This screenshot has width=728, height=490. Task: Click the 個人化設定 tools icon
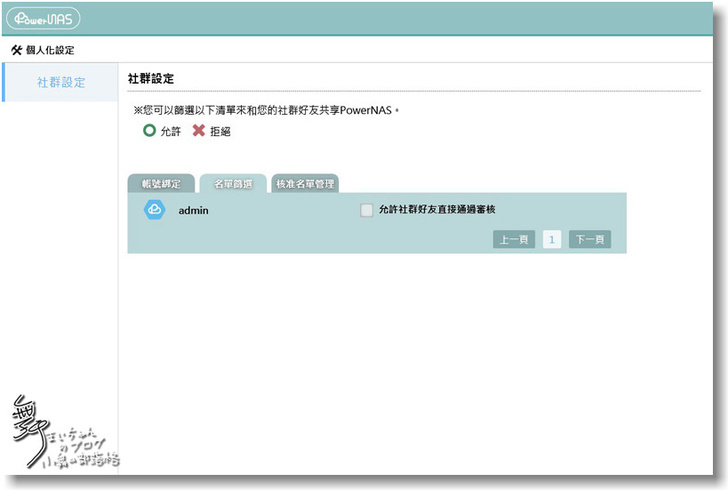[16, 50]
